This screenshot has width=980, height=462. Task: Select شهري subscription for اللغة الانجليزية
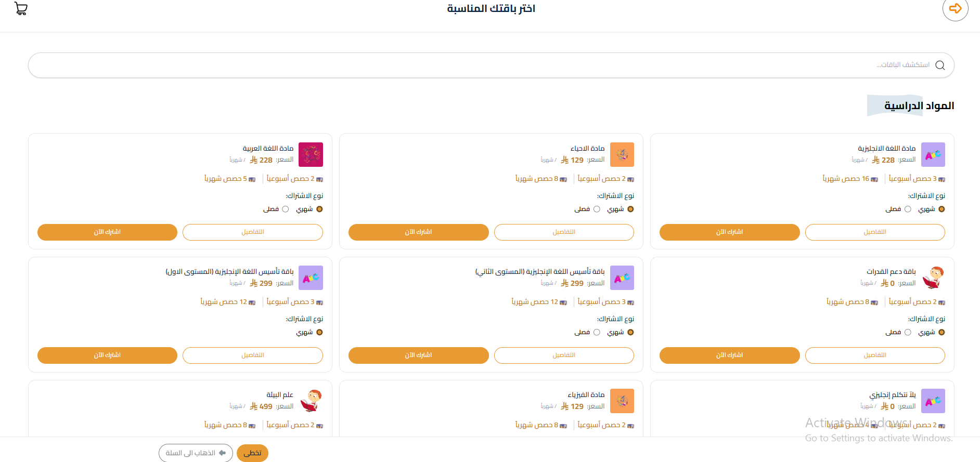click(x=941, y=208)
